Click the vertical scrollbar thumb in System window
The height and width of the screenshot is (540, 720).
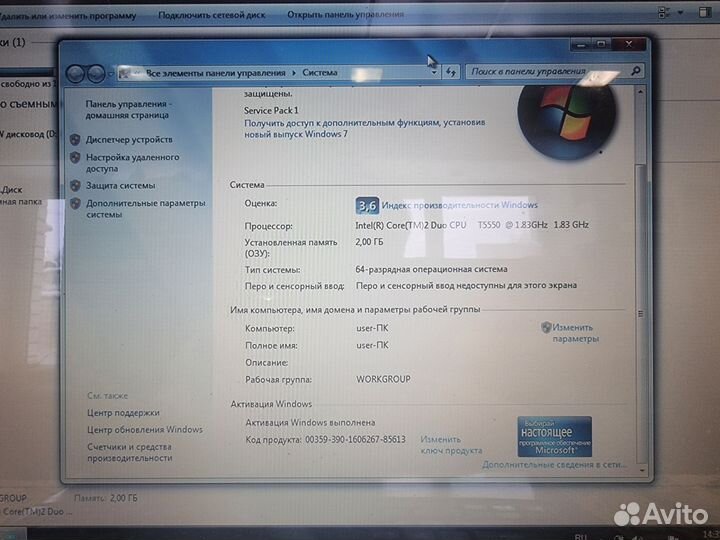point(641,314)
